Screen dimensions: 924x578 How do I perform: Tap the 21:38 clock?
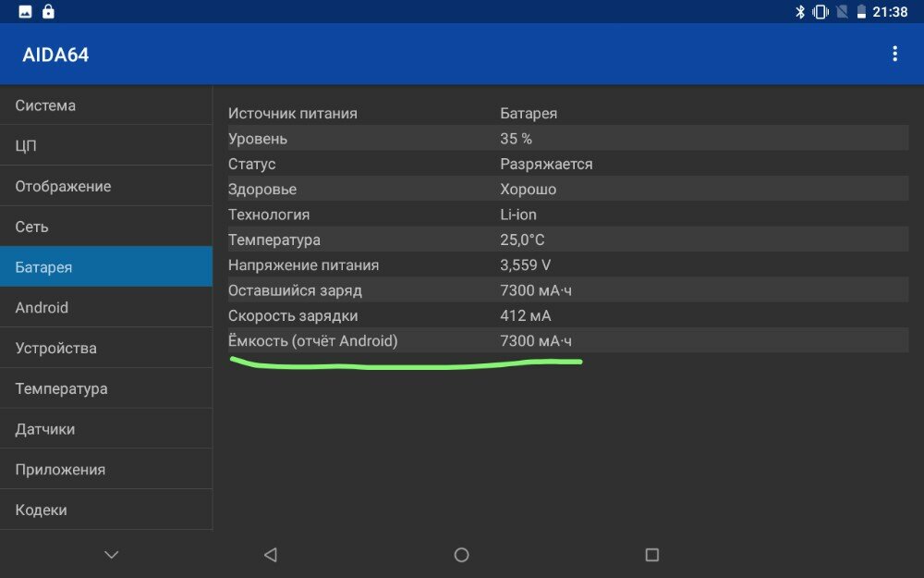coord(890,12)
